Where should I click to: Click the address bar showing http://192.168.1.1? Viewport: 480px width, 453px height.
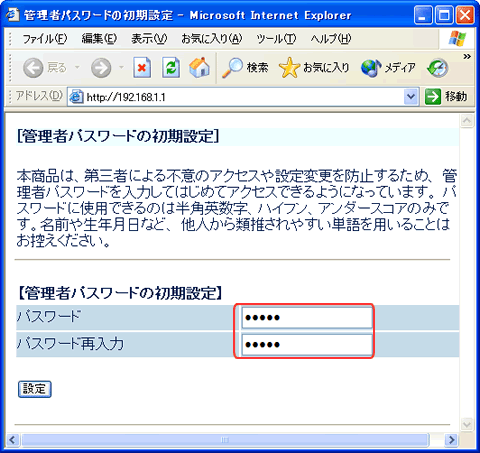coord(243,97)
